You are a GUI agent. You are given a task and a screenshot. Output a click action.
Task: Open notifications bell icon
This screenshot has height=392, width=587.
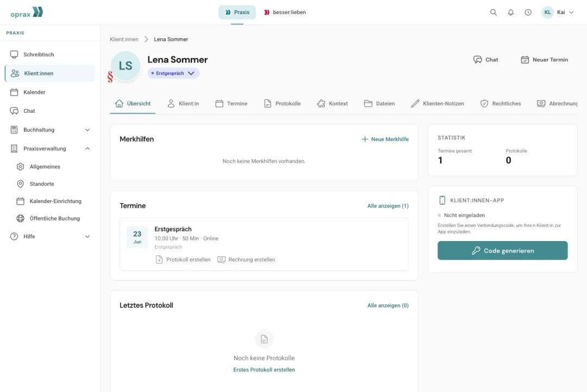point(510,12)
